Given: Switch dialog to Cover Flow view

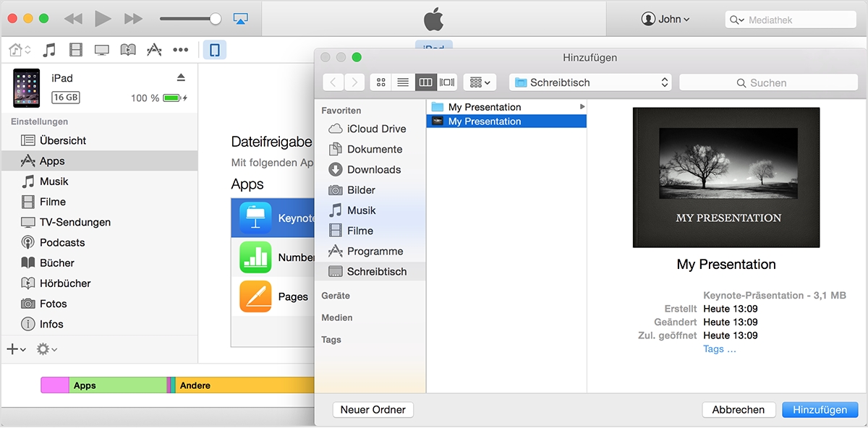Looking at the screenshot, I should tap(448, 82).
